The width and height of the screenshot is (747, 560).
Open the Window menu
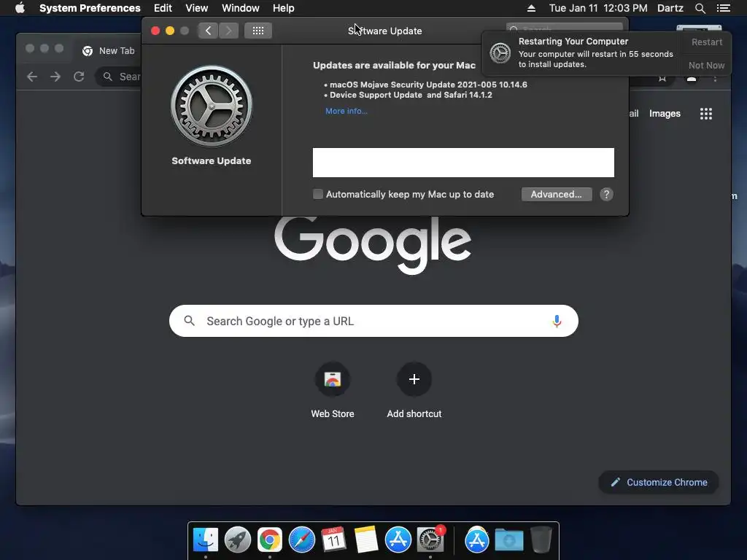tap(240, 8)
